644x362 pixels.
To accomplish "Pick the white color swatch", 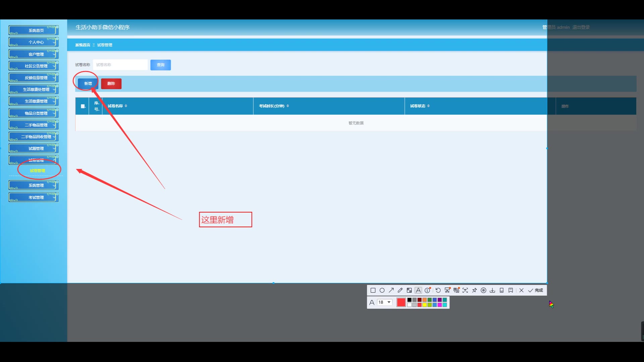I will tap(409, 305).
